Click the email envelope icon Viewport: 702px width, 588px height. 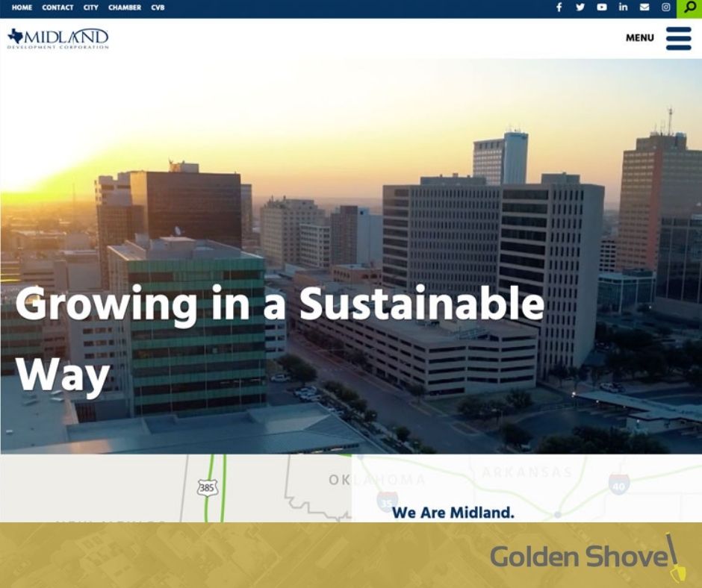pyautogui.click(x=644, y=7)
